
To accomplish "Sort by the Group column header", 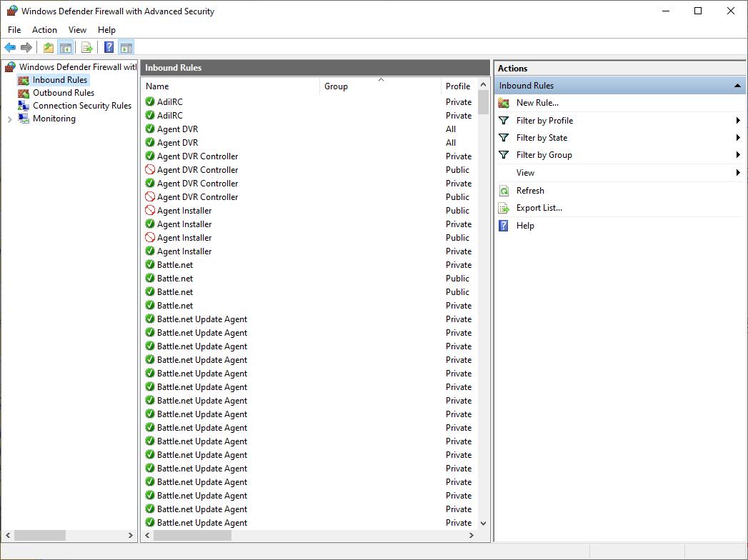I will click(x=380, y=86).
